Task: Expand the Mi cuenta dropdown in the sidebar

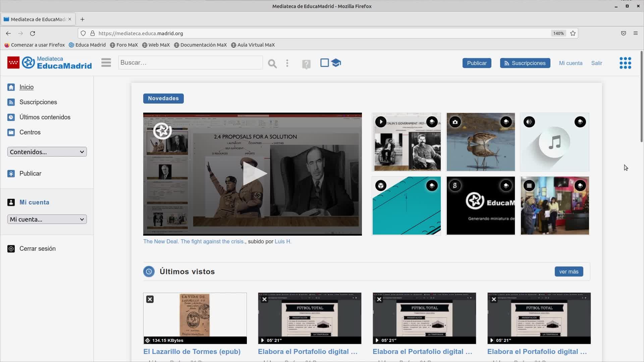Action: 47,219
